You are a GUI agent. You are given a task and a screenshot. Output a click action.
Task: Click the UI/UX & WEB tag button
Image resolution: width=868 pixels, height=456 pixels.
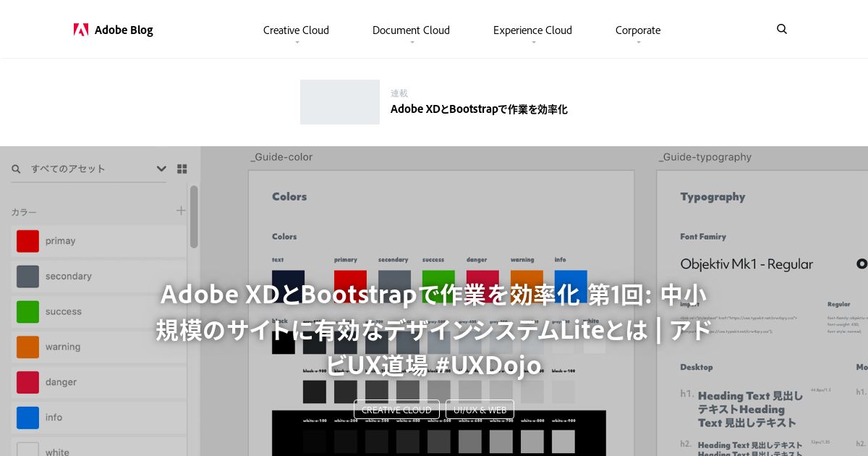tap(480, 410)
